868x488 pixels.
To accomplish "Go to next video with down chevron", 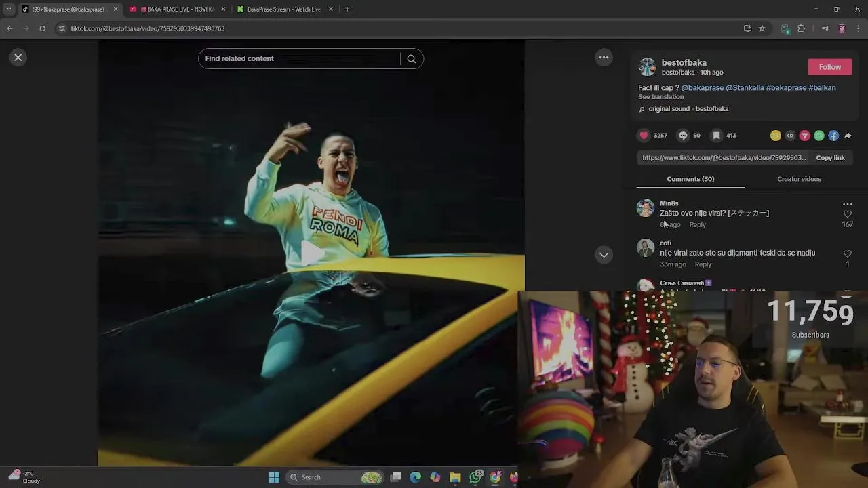I will click(x=604, y=255).
